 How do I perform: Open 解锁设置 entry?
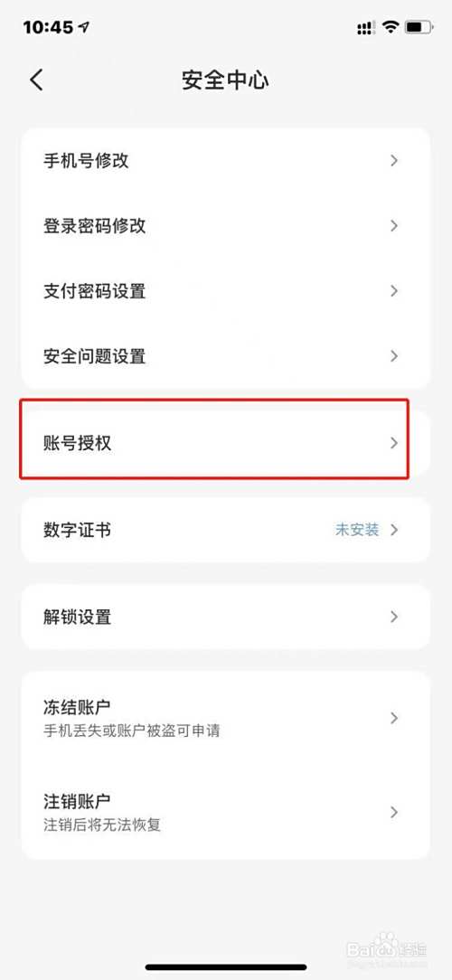tap(226, 617)
